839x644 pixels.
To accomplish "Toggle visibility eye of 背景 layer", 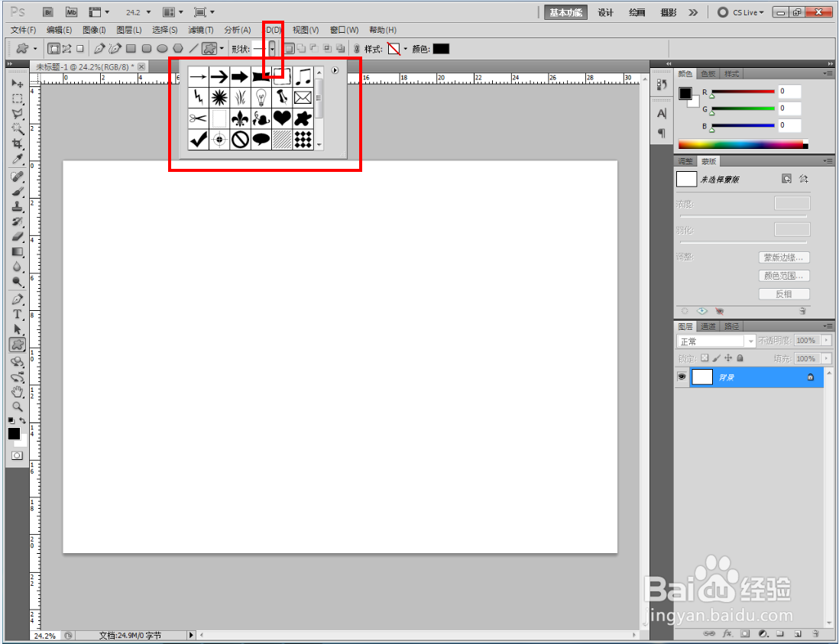I will tap(682, 377).
